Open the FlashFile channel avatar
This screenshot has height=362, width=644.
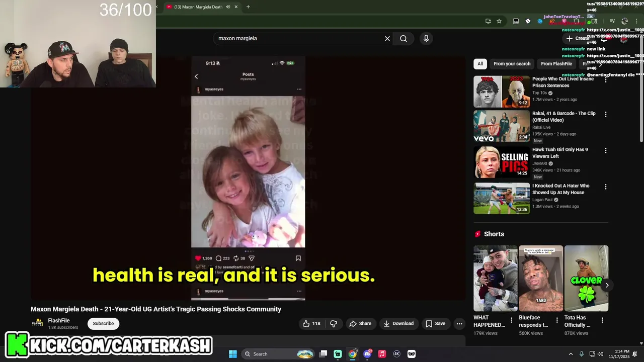pos(38,323)
